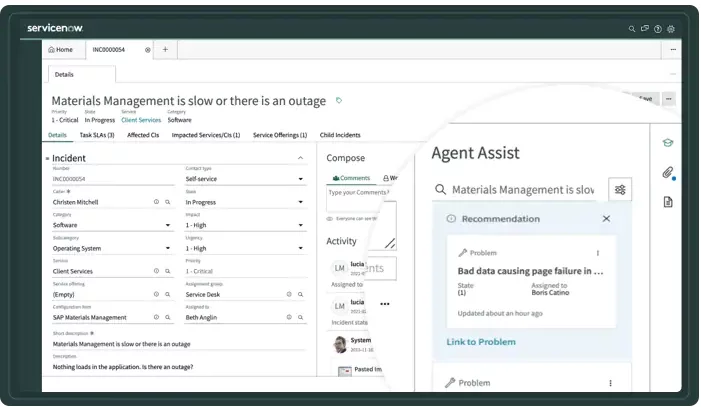The width and height of the screenshot is (701, 407).
Task: Show info for Beth Anglin assignee
Action: click(x=289, y=317)
